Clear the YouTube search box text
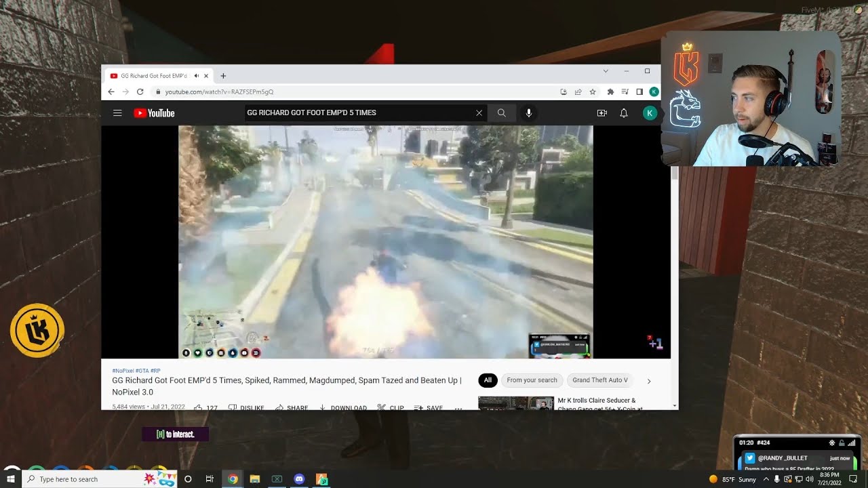 tap(479, 113)
